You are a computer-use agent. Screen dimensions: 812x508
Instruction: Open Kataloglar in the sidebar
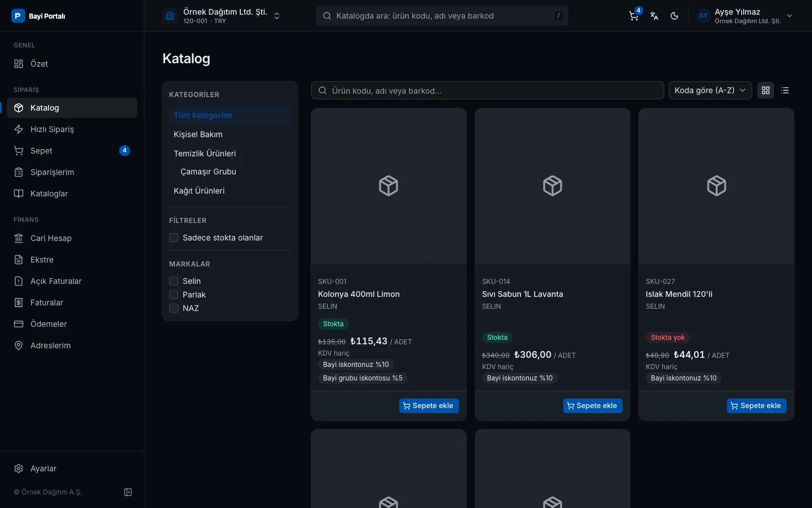(x=72, y=194)
